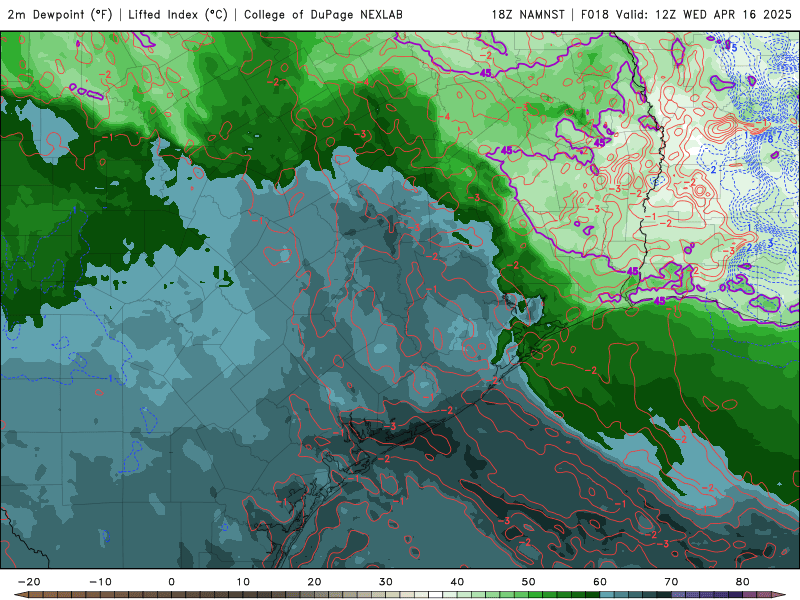The image size is (800, 600).
Task: Click the 30 label on the color scale
Action: click(x=386, y=582)
